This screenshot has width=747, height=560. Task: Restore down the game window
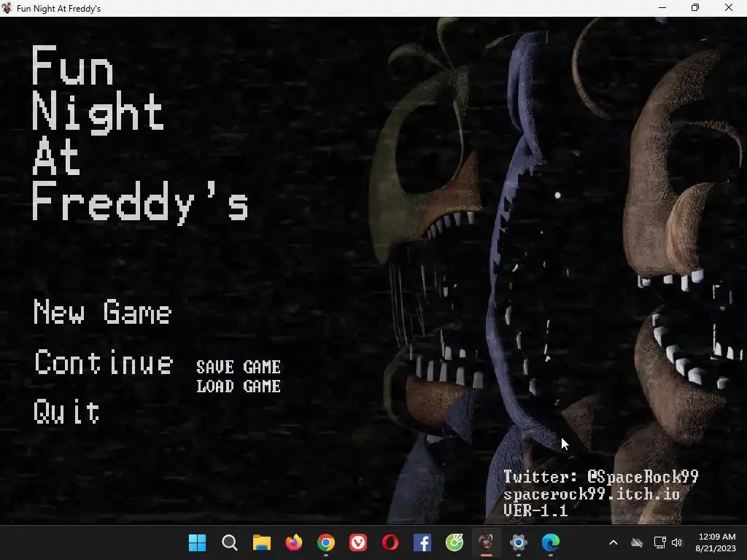coord(695,7)
